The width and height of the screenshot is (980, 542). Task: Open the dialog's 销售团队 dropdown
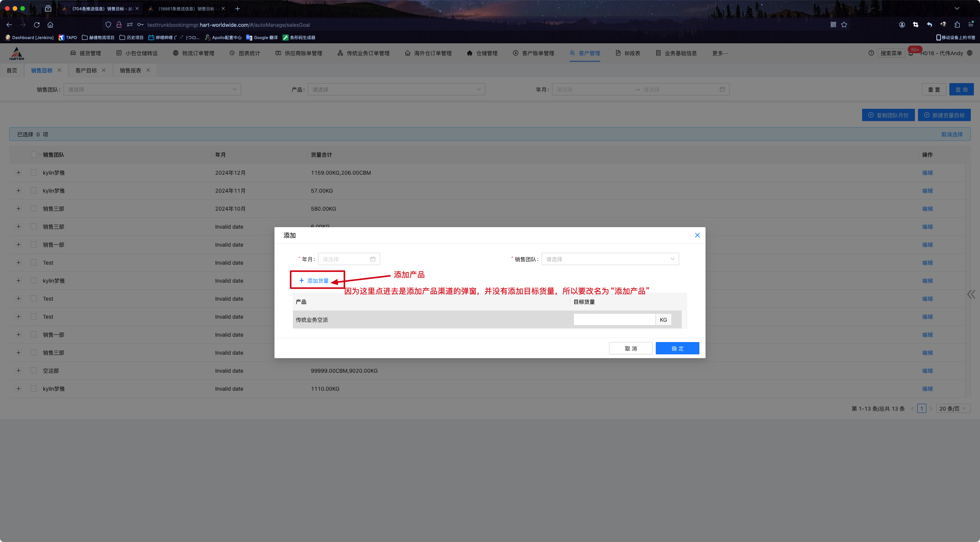(x=610, y=259)
